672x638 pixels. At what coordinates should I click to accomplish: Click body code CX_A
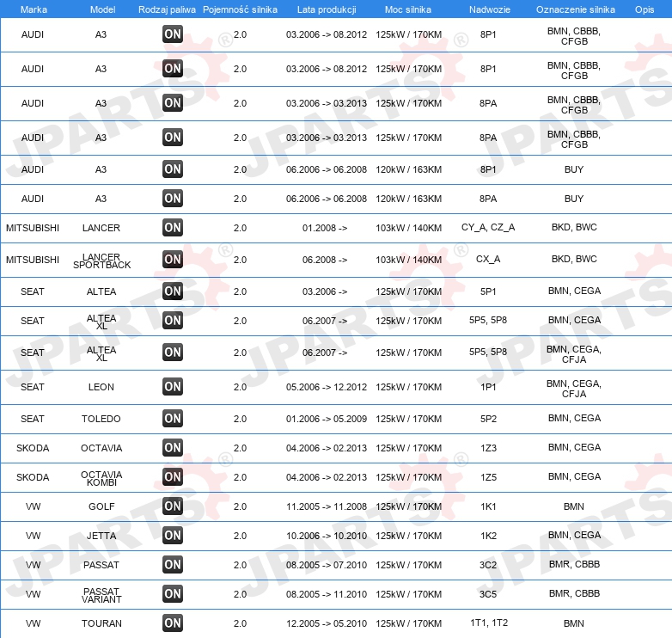tap(488, 259)
